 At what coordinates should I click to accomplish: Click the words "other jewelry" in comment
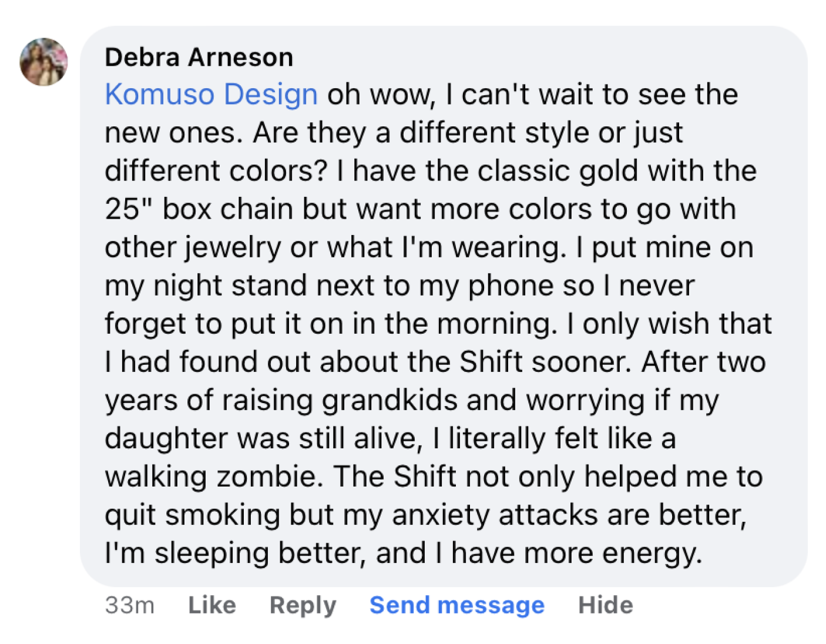[193, 247]
